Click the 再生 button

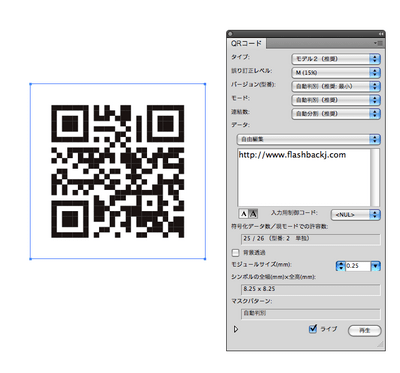coord(365,331)
